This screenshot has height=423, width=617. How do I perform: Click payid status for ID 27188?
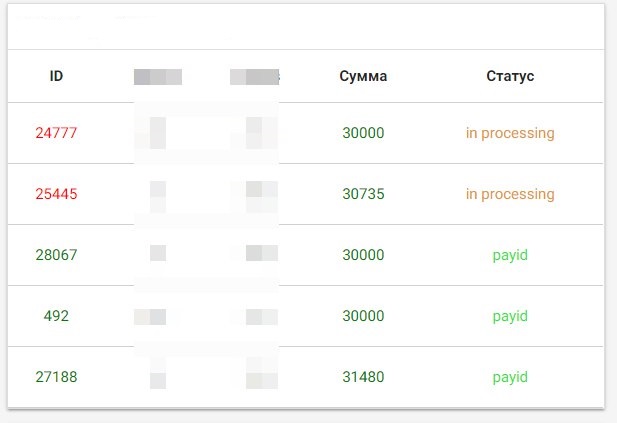(x=510, y=377)
